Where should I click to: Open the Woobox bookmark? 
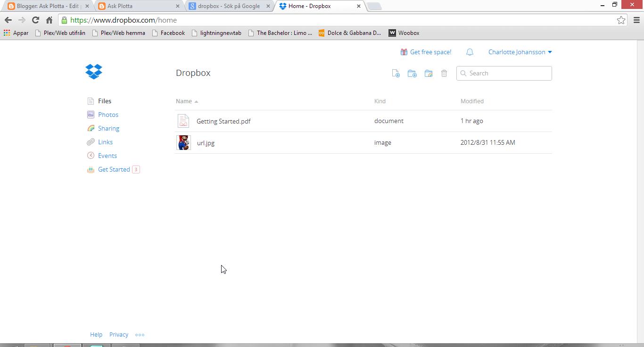(x=404, y=33)
